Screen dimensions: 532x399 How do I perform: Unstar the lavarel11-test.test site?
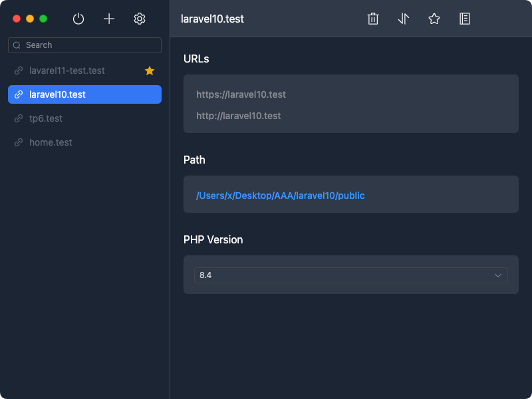[x=150, y=70]
